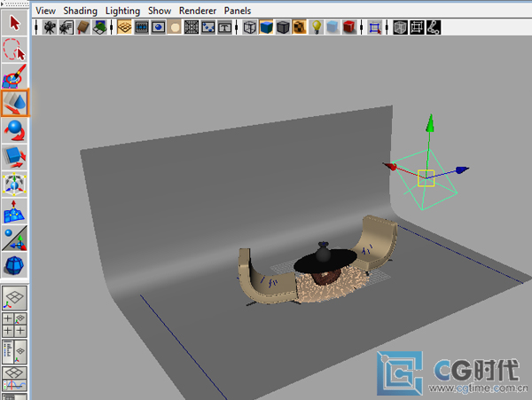Click the yellow center manipulator handle
Image resolution: width=532 pixels, height=400 pixels.
tap(426, 178)
